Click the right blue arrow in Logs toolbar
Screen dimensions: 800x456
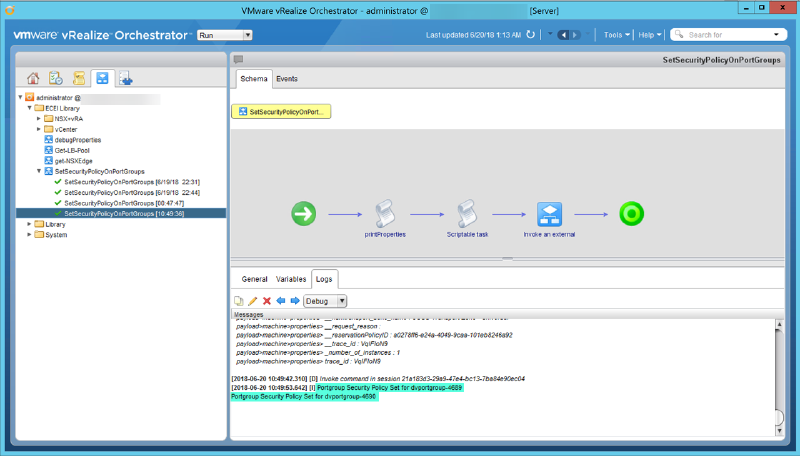pos(294,301)
